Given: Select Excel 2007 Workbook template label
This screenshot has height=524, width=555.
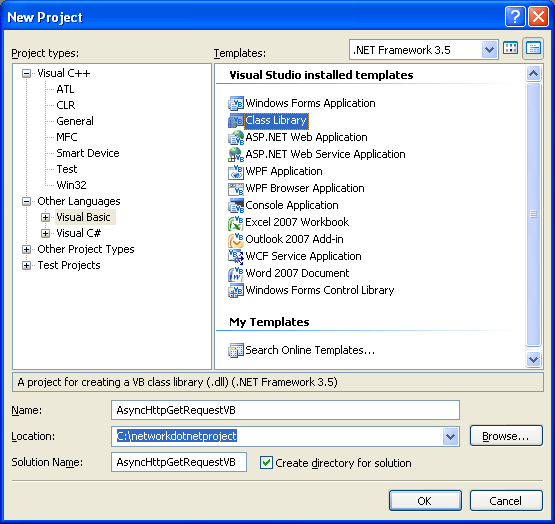Looking at the screenshot, I should click(297, 222).
